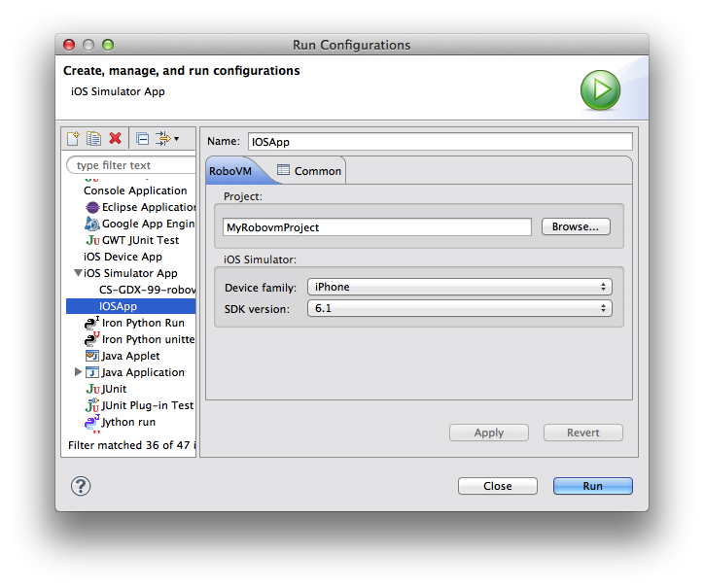Select Google App Engine entry icon
The image size is (704, 588).
92,224
